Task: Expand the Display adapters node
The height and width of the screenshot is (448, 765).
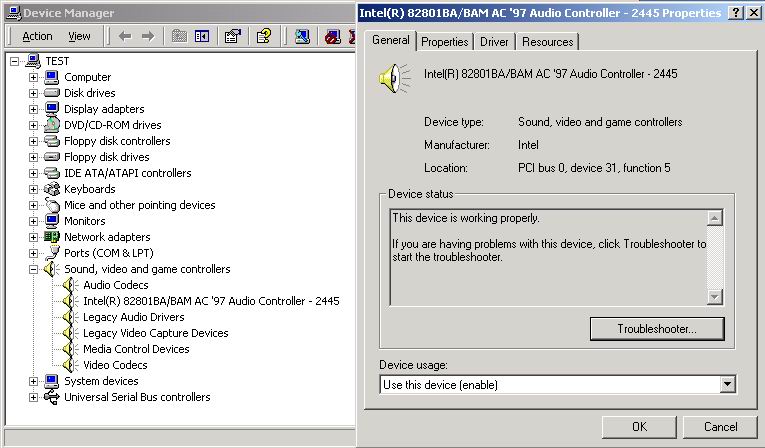Action: (x=34, y=109)
